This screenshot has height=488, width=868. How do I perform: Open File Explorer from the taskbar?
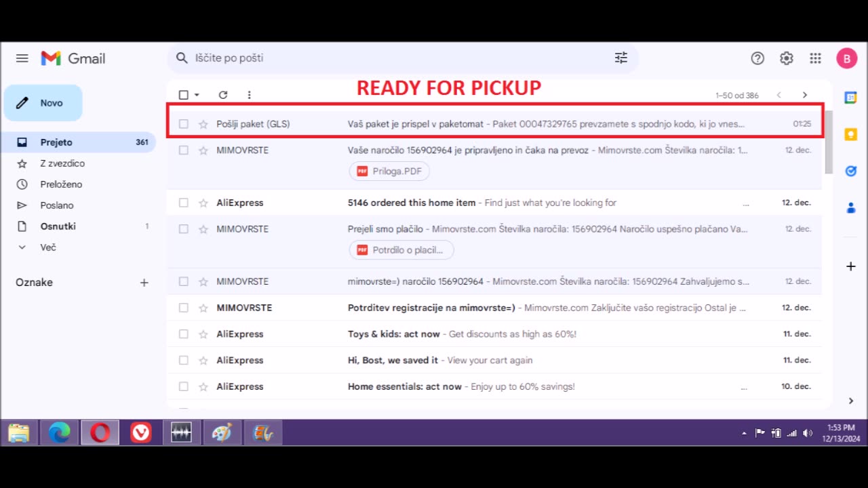(x=19, y=432)
